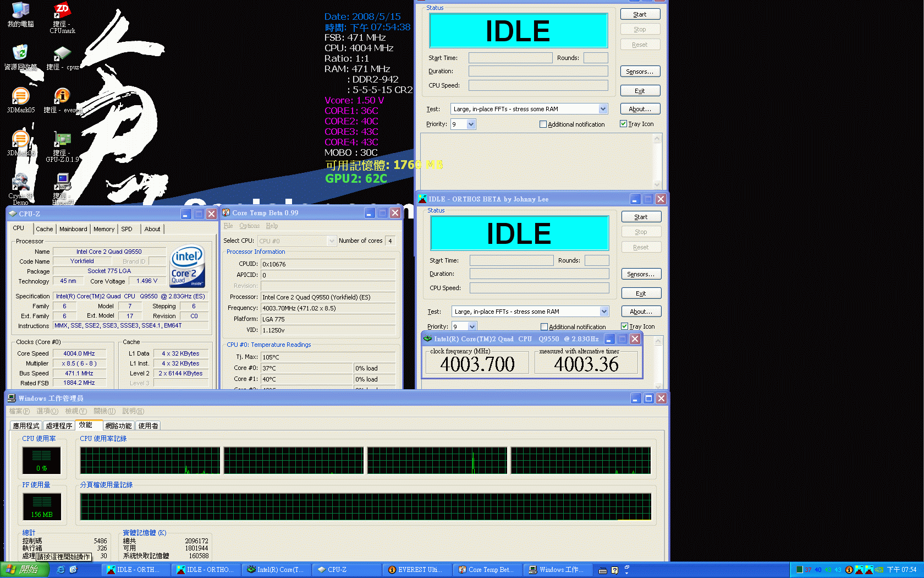The height and width of the screenshot is (578, 924).
Task: Switch to Applications tab in Task Manager
Action: (26, 426)
